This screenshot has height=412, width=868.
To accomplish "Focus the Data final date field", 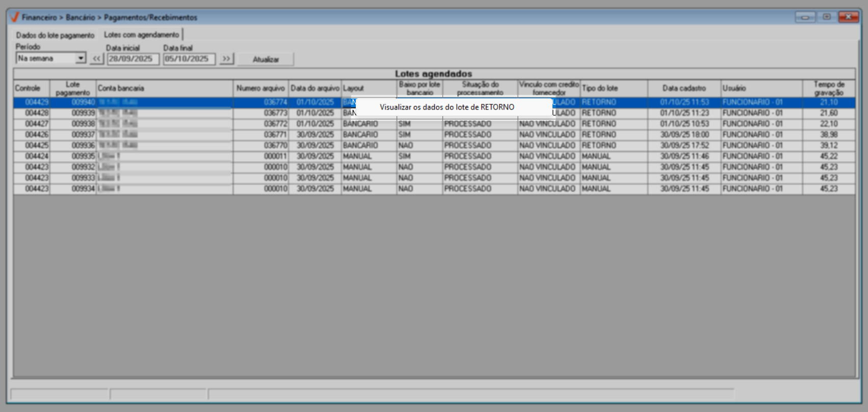I will [x=189, y=59].
